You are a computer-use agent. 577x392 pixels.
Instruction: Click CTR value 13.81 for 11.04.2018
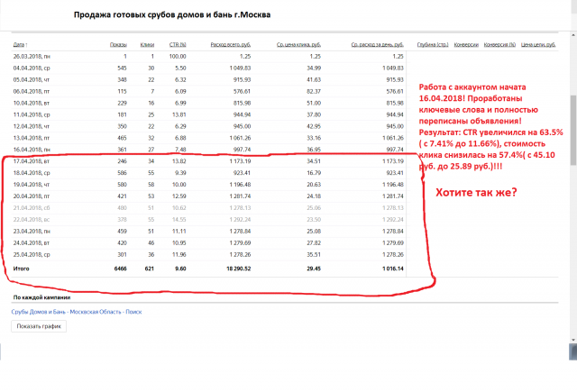[x=179, y=114]
